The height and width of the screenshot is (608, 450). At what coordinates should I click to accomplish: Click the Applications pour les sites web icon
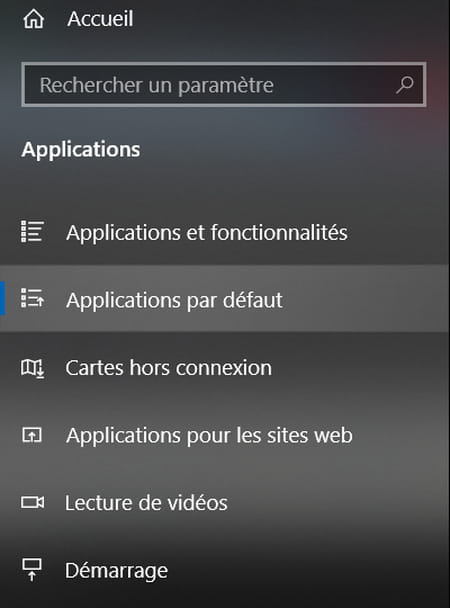pyautogui.click(x=32, y=435)
